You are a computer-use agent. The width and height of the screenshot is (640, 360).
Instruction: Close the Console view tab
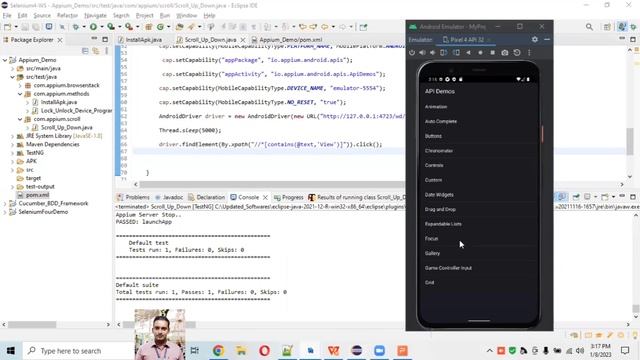coord(265,198)
